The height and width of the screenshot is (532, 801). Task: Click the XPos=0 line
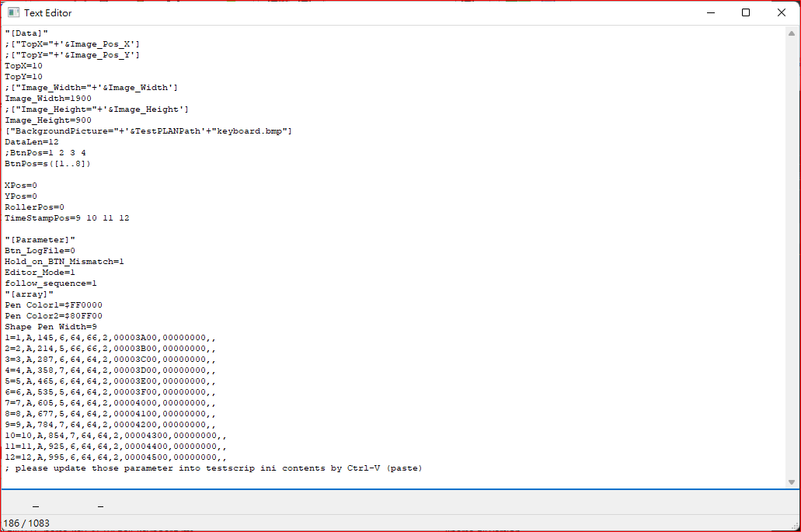pos(21,186)
